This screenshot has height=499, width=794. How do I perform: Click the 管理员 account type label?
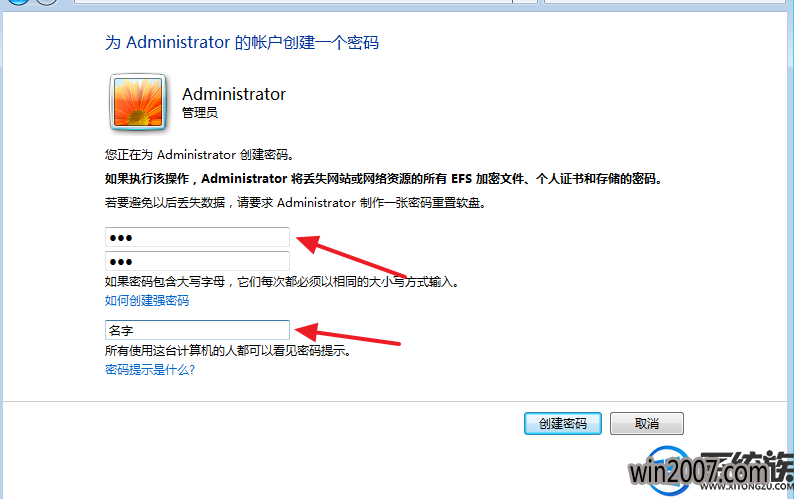click(200, 112)
